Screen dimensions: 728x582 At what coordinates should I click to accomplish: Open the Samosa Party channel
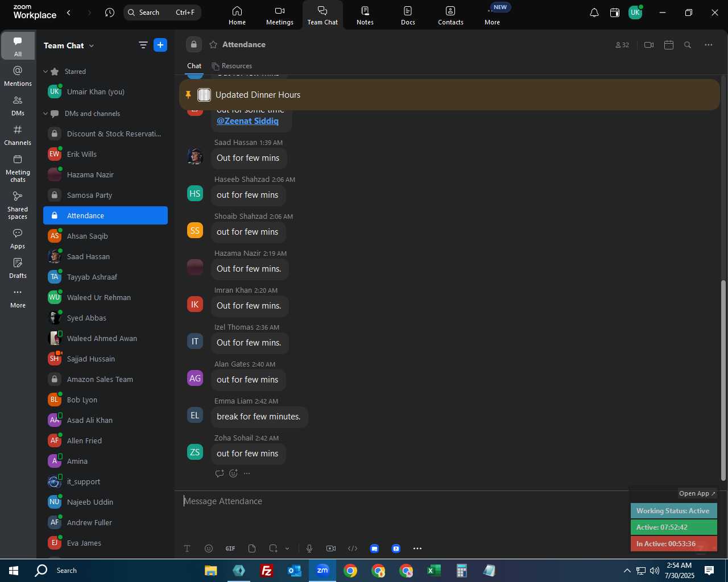point(105,195)
